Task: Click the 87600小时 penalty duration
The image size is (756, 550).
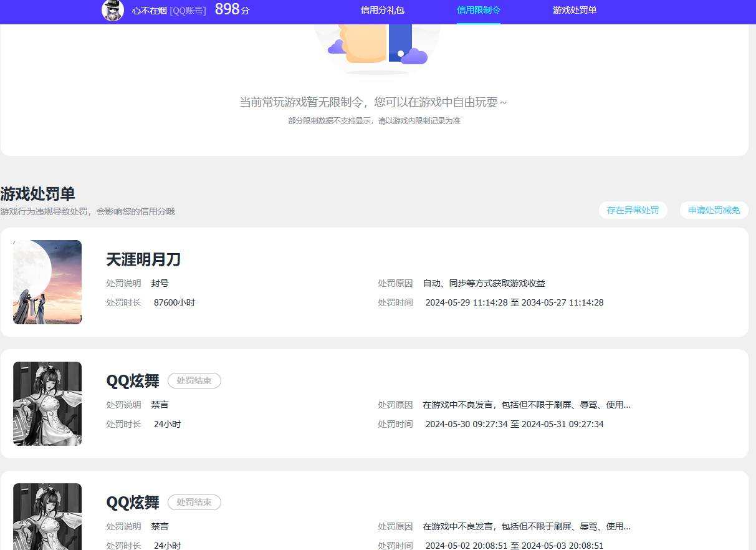Action: (175, 302)
